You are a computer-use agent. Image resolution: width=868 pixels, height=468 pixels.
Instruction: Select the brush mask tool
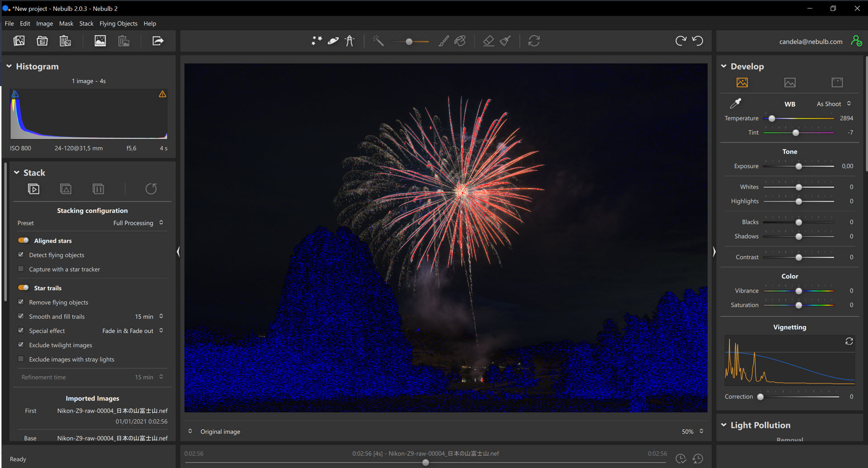[x=443, y=41]
